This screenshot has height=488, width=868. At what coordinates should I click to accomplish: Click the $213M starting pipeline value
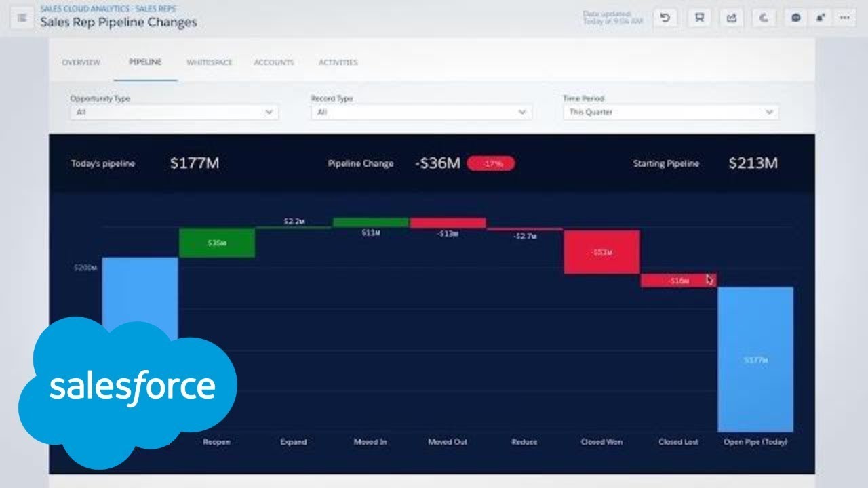point(753,163)
